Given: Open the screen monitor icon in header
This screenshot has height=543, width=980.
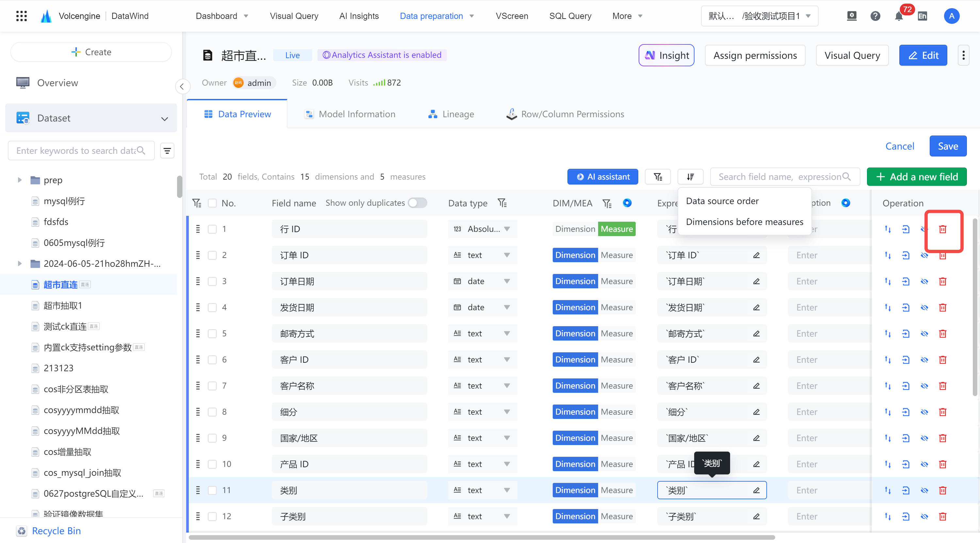Looking at the screenshot, I should (x=852, y=16).
